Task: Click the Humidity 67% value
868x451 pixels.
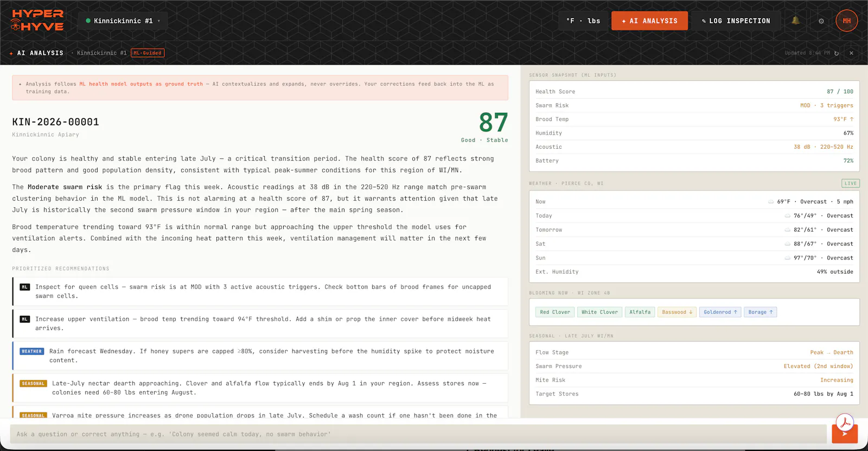Action: pos(848,133)
